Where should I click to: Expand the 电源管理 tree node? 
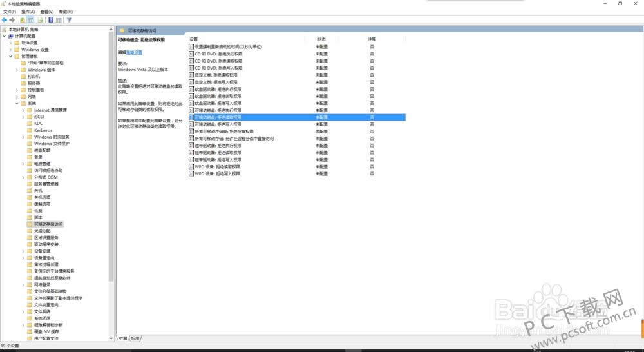coord(24,164)
